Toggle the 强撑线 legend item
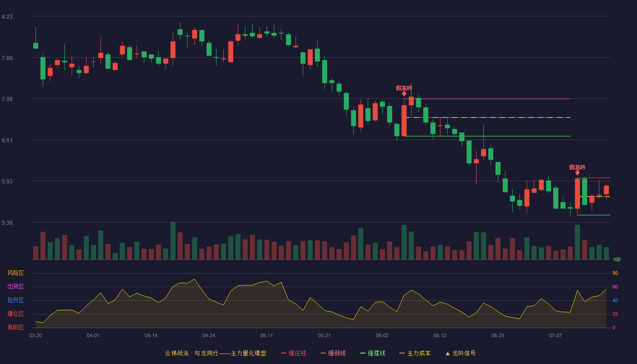The width and height of the screenshot is (637, 364). pyautogui.click(x=373, y=353)
